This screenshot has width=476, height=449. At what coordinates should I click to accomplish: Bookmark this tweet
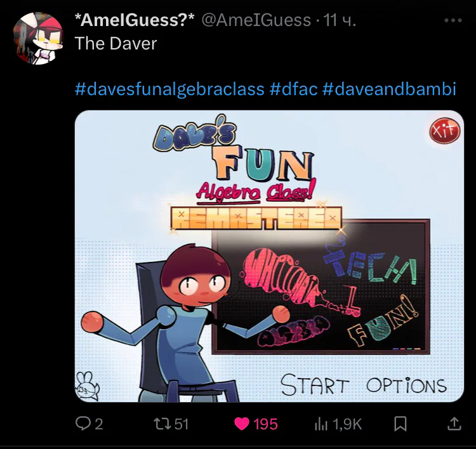click(x=400, y=424)
